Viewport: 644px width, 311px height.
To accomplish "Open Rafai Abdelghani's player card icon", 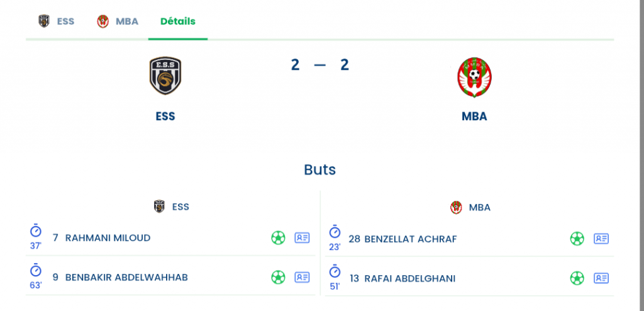I will coord(601,278).
